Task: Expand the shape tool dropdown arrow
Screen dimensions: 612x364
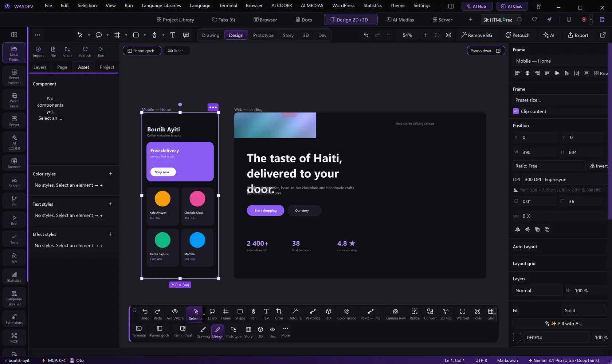Action: (x=145, y=35)
